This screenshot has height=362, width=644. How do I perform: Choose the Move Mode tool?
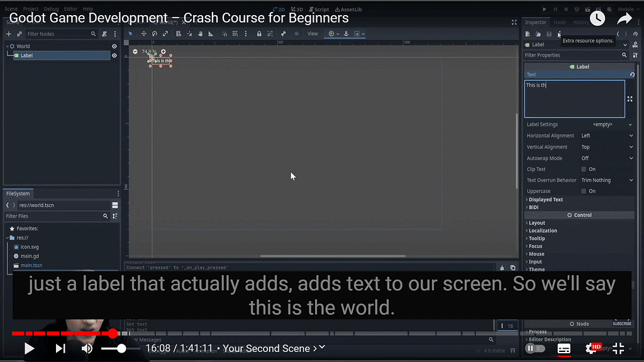(x=144, y=34)
